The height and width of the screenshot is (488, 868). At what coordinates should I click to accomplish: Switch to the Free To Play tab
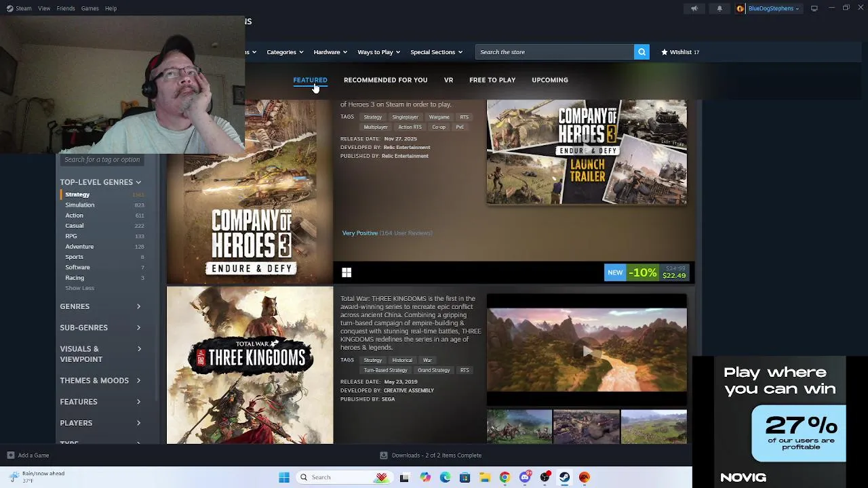[492, 80]
